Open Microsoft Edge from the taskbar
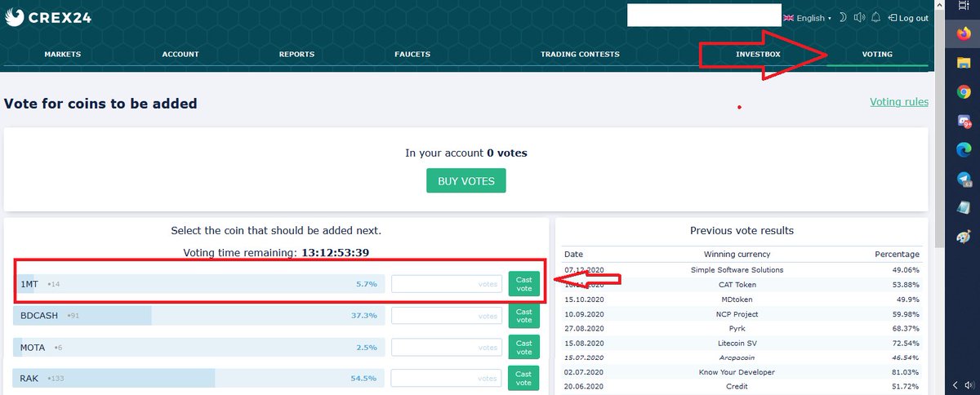Screen dimensions: 980x395 [964, 150]
